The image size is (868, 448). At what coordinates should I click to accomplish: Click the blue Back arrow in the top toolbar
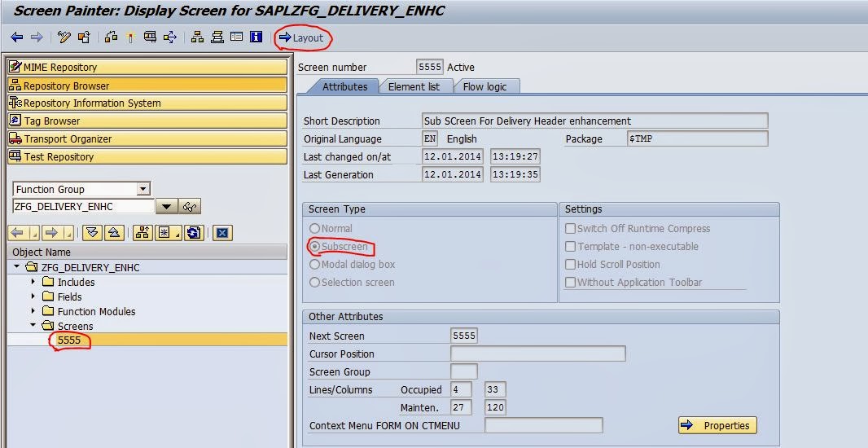[16, 37]
